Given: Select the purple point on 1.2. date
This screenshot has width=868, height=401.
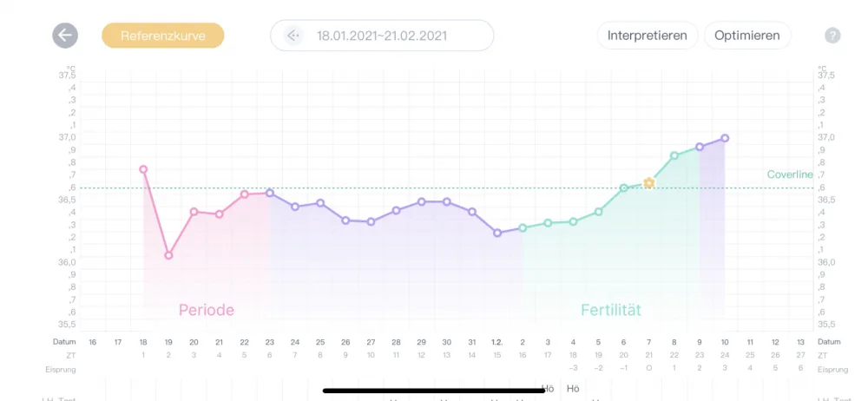Looking at the screenshot, I should (497, 233).
